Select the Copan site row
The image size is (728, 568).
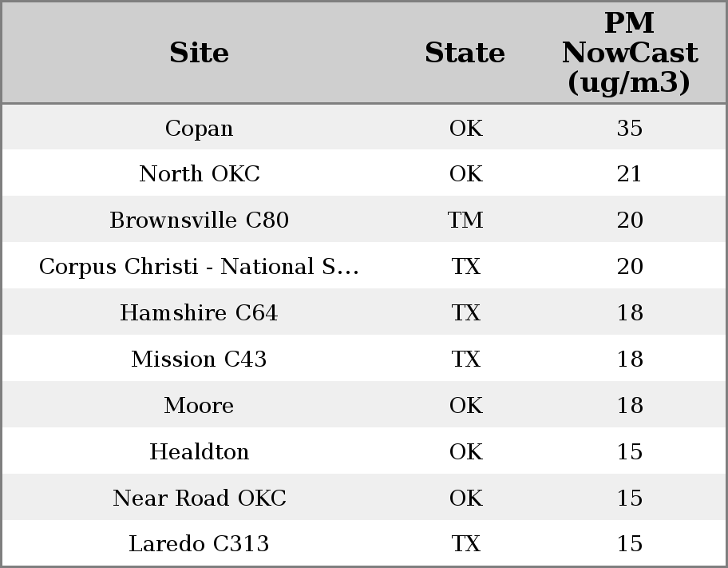[x=199, y=128]
